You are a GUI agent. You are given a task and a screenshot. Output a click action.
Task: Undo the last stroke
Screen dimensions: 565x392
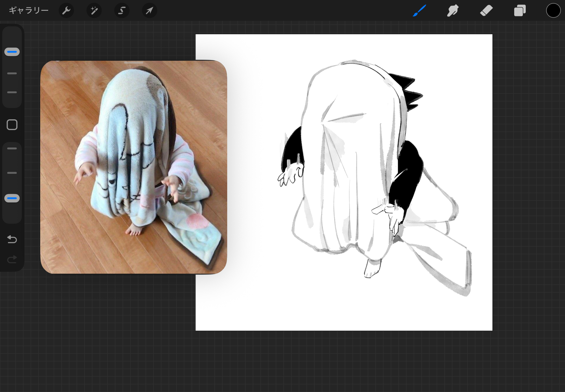coord(12,239)
